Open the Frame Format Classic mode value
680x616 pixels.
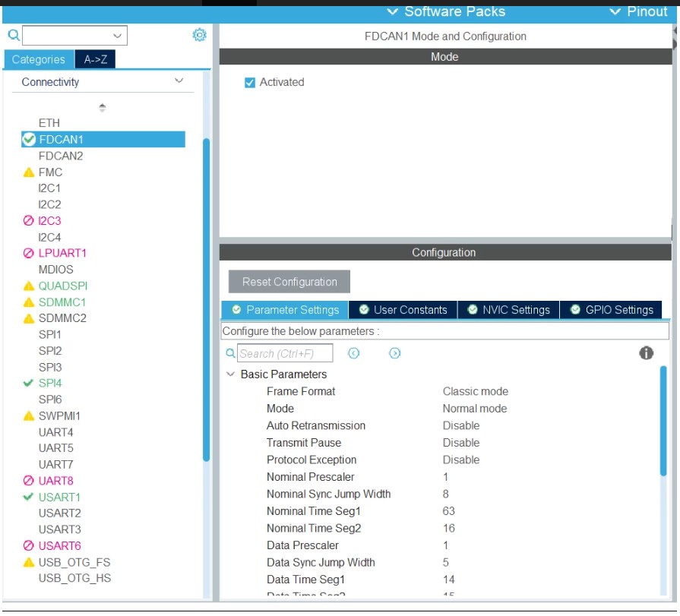coord(476,391)
